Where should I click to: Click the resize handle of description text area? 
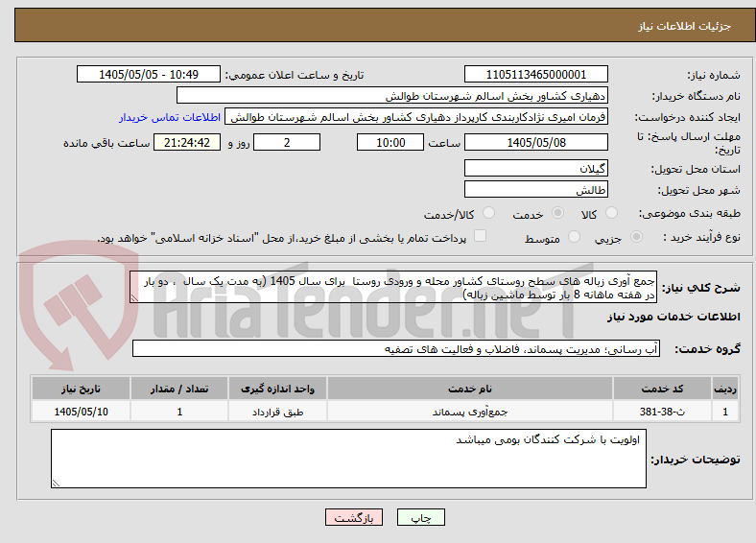point(134,298)
